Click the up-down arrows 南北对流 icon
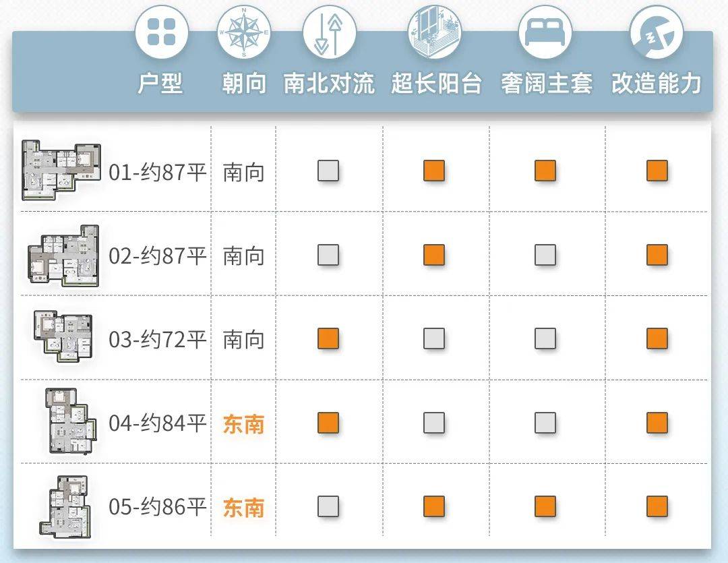This screenshot has height=563, width=728. click(329, 32)
